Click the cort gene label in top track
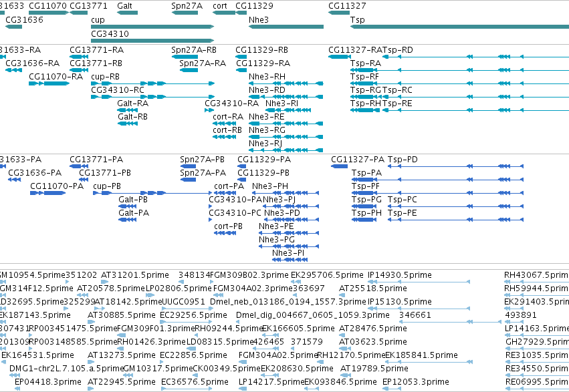 (220, 6)
